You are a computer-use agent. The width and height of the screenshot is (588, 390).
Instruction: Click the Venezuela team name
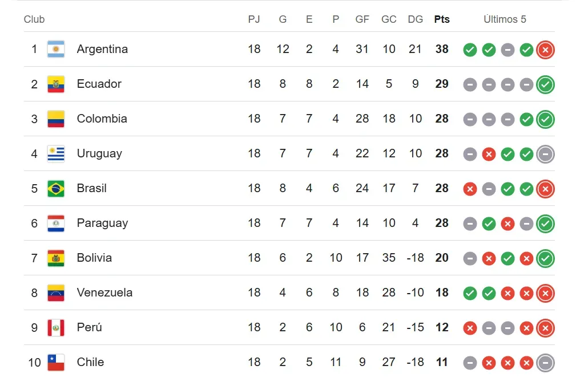click(104, 292)
